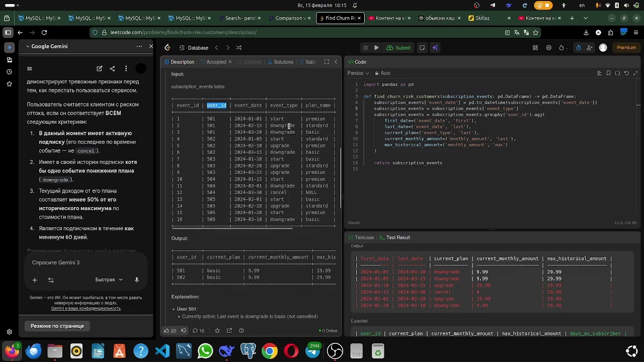Reset code to default with undo icon

pyautogui.click(x=626, y=73)
